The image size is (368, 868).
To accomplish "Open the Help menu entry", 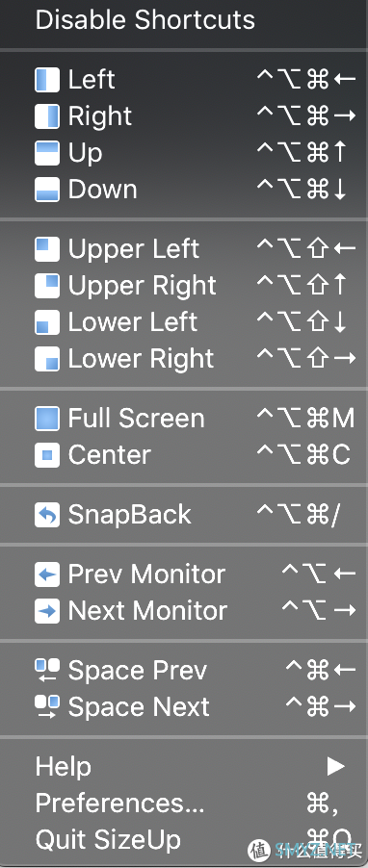I will (184, 767).
